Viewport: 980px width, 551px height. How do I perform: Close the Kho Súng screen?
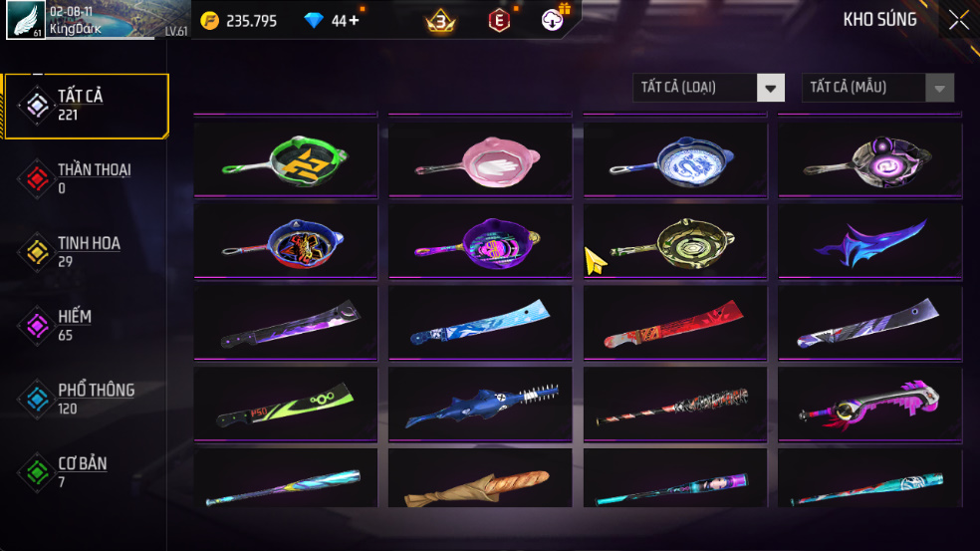click(x=959, y=20)
